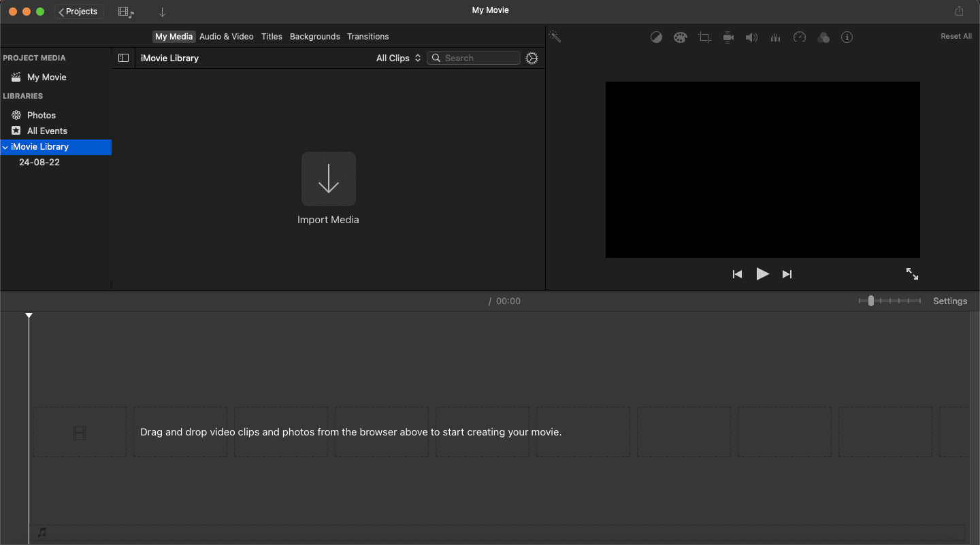
Task: Click the music note background track
Action: point(42,532)
